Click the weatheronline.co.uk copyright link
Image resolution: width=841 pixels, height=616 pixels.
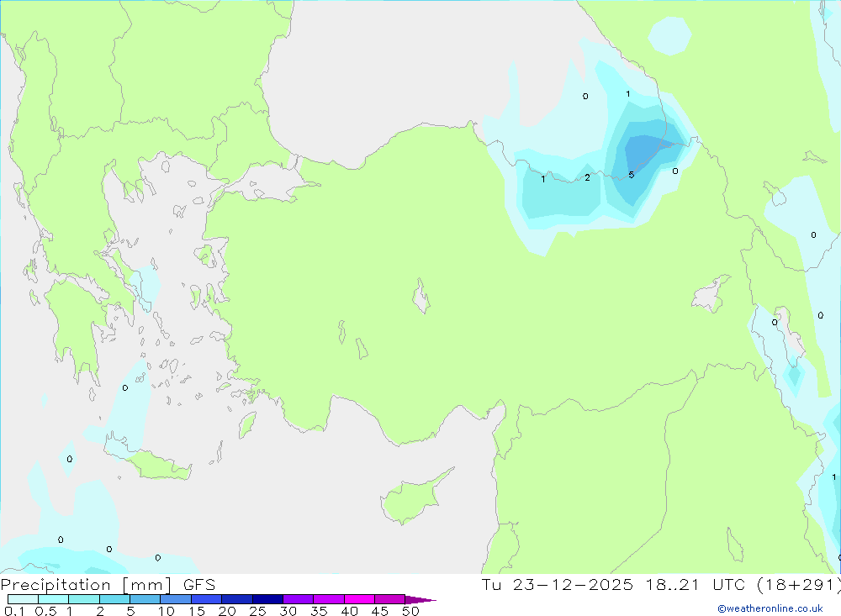[770, 608]
